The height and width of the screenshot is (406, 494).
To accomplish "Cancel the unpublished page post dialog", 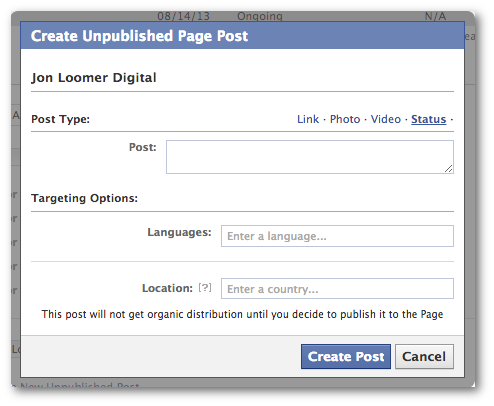I will [x=424, y=356].
